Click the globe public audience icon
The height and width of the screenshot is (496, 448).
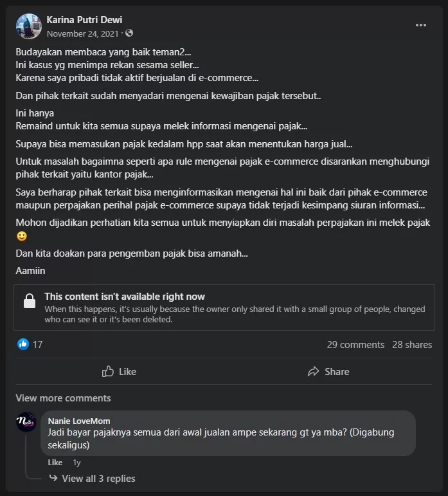pos(129,33)
